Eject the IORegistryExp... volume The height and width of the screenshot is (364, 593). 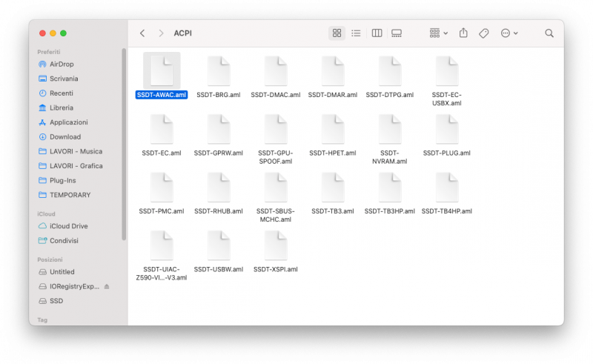(x=107, y=286)
